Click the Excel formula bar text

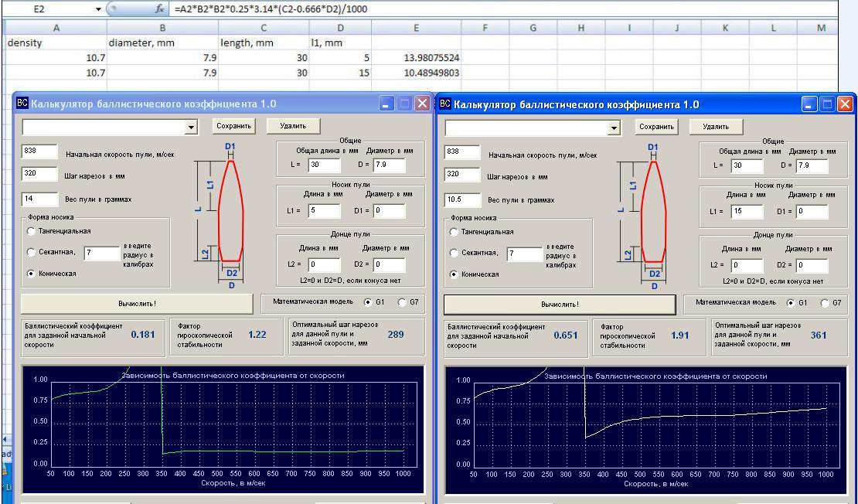[271, 9]
